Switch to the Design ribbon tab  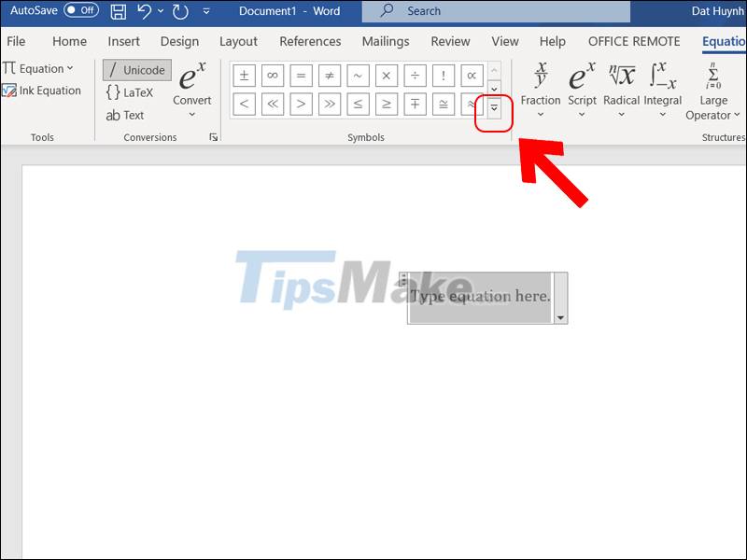pyautogui.click(x=179, y=41)
